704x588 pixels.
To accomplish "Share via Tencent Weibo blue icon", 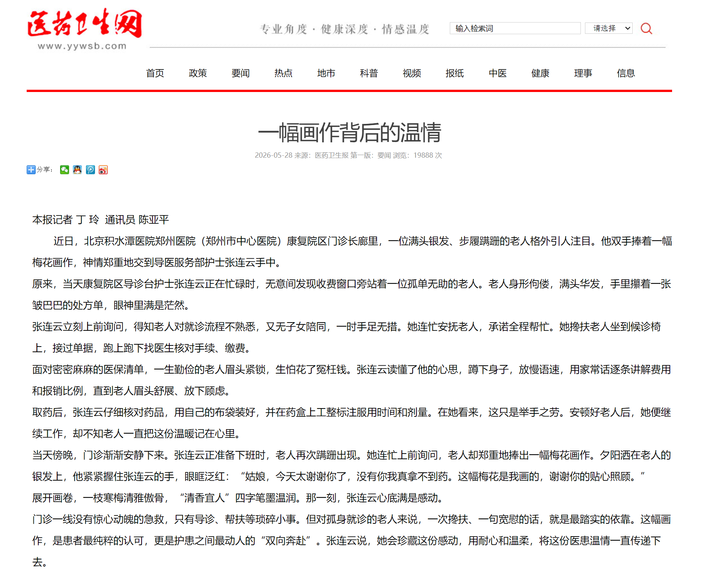I will point(90,170).
